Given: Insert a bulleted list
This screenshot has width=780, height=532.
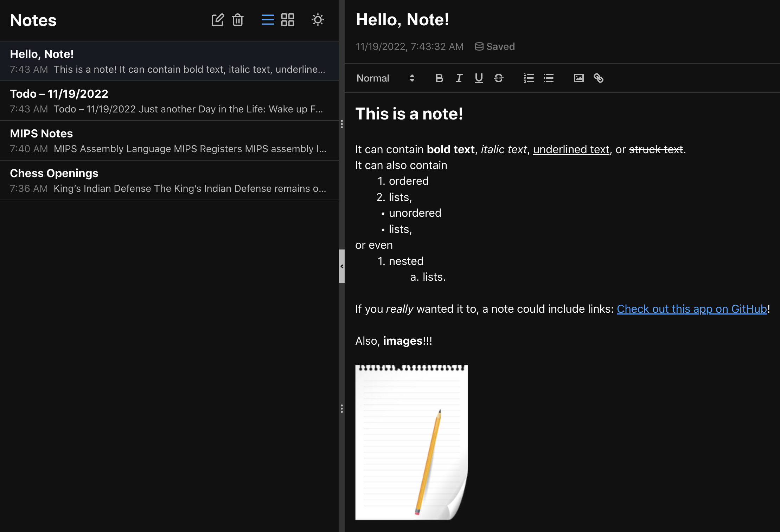Looking at the screenshot, I should (549, 78).
